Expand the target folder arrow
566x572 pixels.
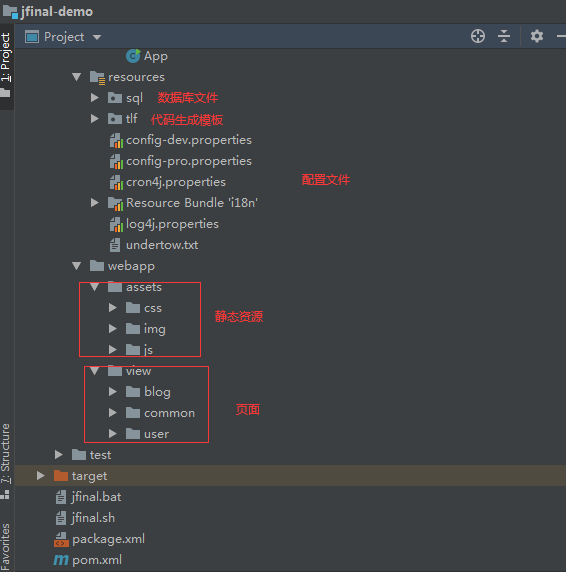(40, 475)
